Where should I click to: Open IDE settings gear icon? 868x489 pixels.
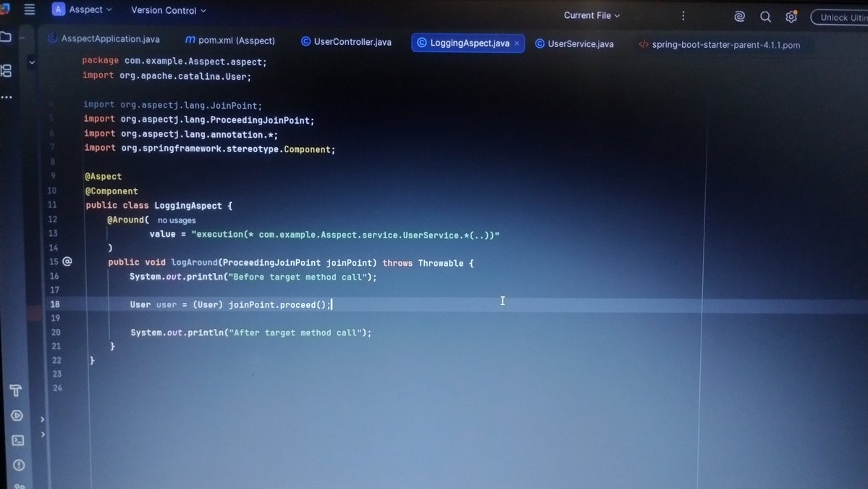[x=791, y=17]
